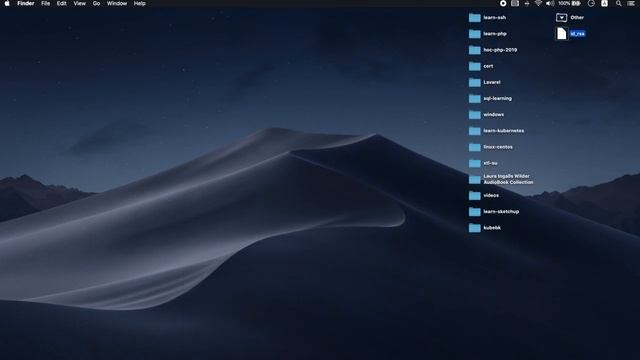
Task: Open the File menu
Action: click(x=46, y=3)
